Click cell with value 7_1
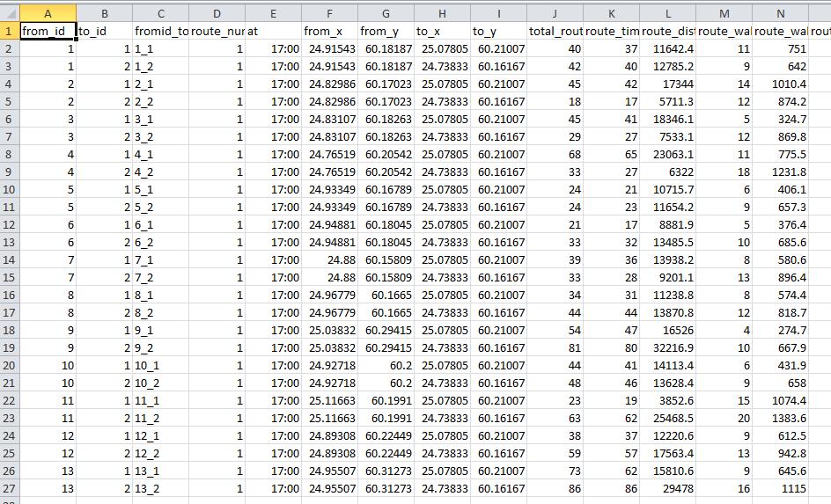Viewport: 831px width, 504px height. (160, 260)
